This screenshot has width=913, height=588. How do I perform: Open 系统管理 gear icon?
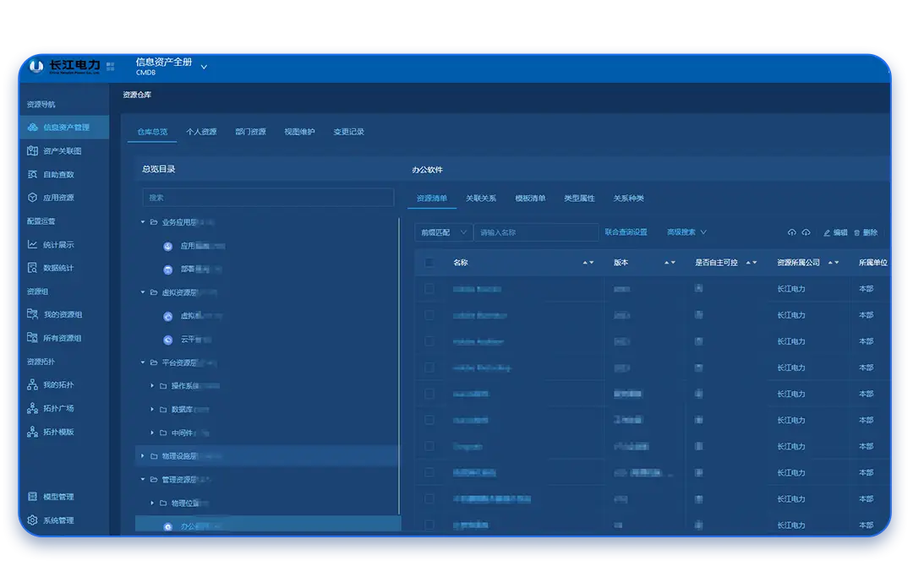click(x=33, y=520)
